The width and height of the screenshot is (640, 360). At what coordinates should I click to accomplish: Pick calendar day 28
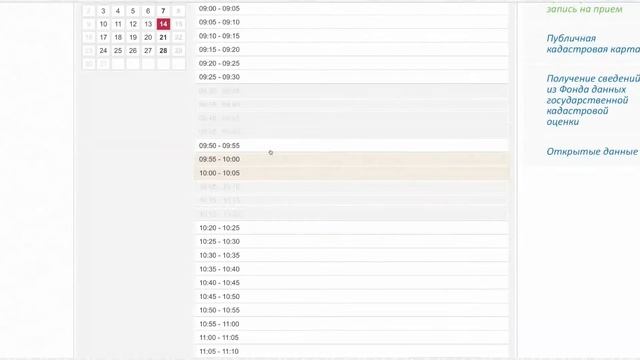[x=163, y=51]
